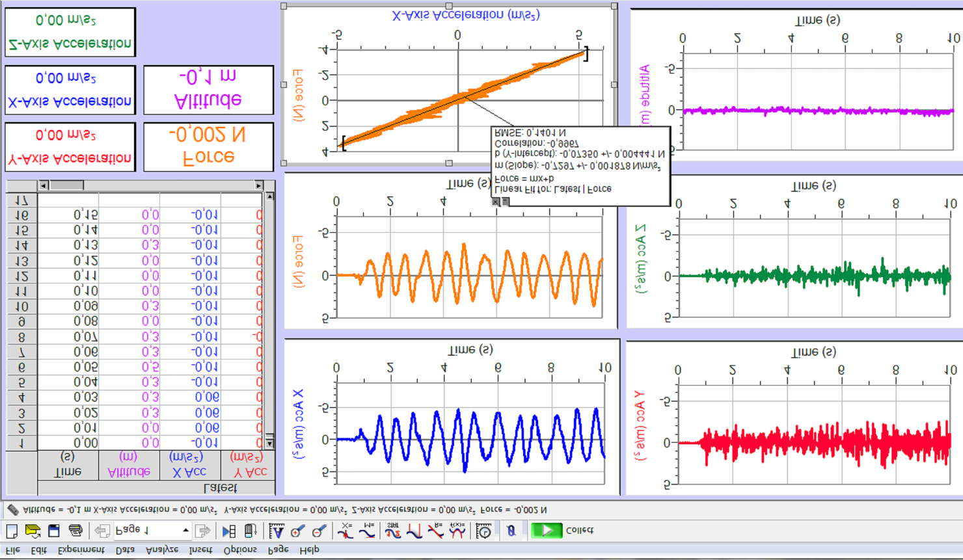This screenshot has width=963, height=560.
Task: Open the Experiment menu
Action: (x=81, y=550)
